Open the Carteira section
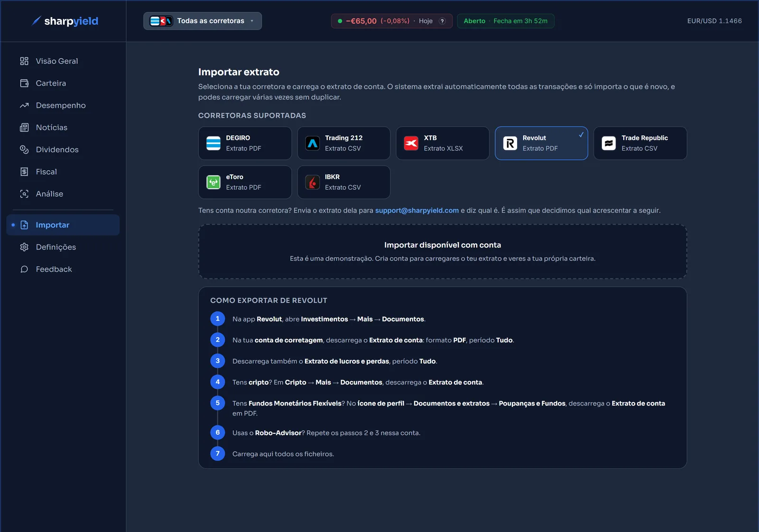 (x=63, y=83)
